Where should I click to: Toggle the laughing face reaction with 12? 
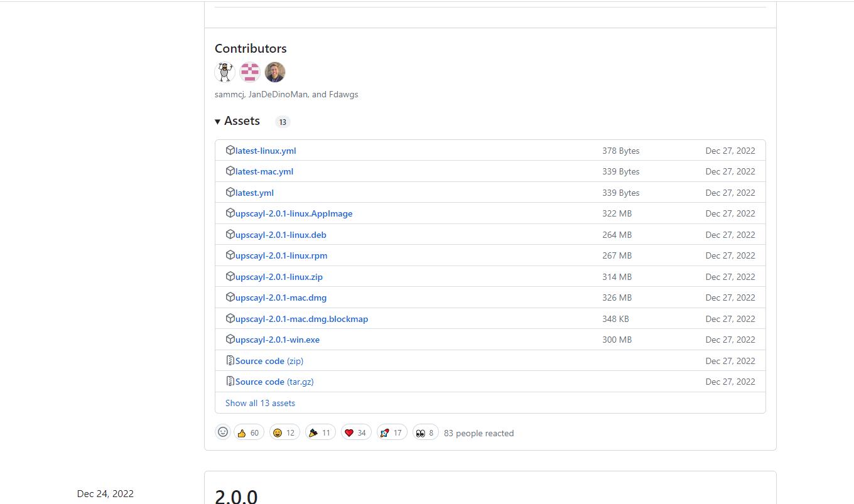tap(284, 433)
